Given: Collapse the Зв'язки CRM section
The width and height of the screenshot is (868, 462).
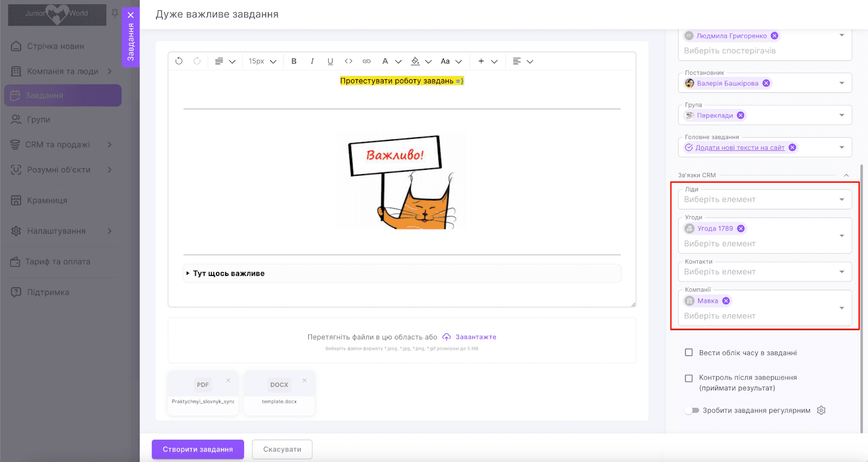Looking at the screenshot, I should (x=846, y=175).
